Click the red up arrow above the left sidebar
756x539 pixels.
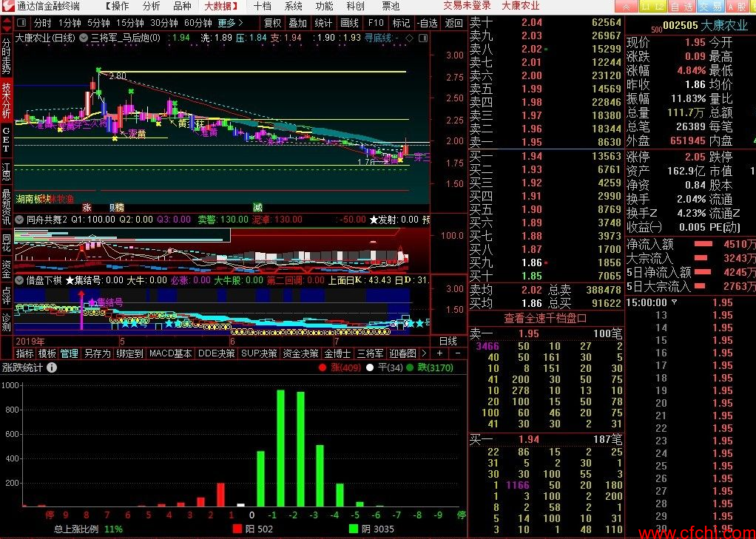[x=7, y=21]
